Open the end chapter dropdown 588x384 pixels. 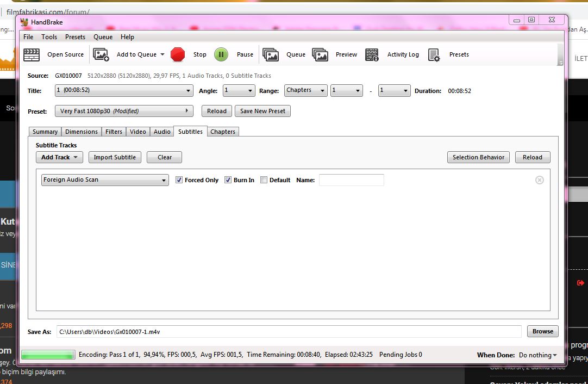coord(394,90)
